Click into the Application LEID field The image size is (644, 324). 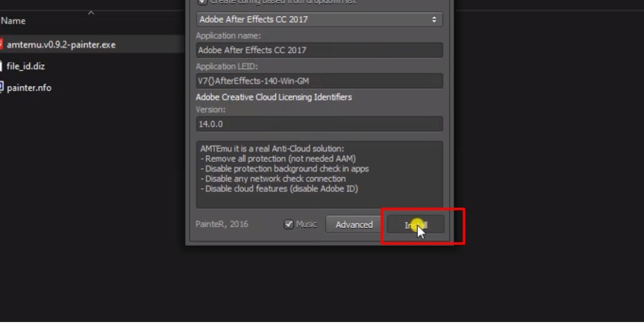coord(319,81)
